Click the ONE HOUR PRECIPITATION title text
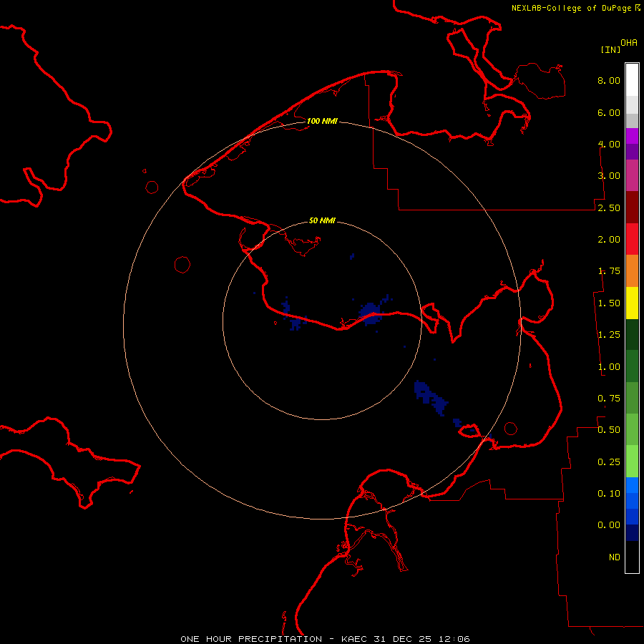The image size is (644, 644). click(x=251, y=638)
